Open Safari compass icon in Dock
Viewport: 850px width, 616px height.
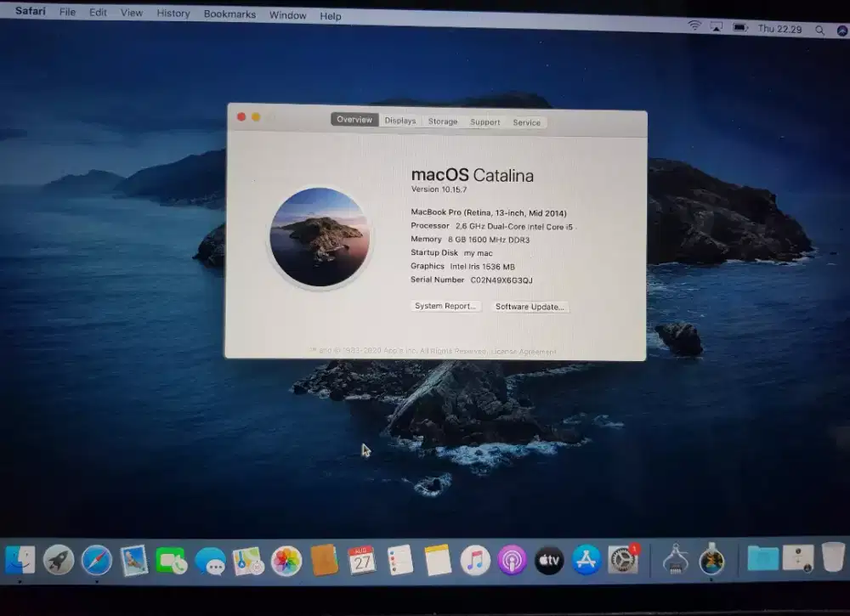point(97,560)
